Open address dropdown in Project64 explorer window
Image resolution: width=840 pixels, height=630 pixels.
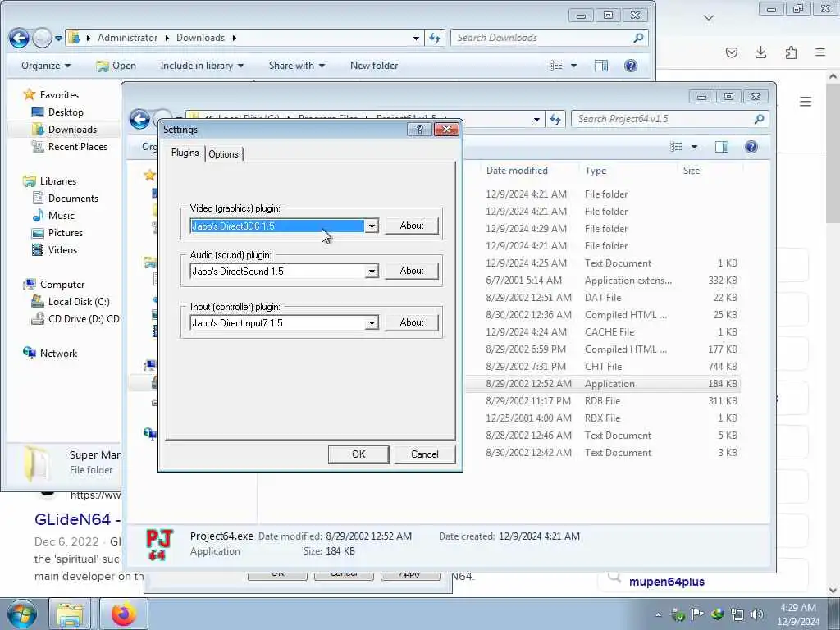(536, 119)
